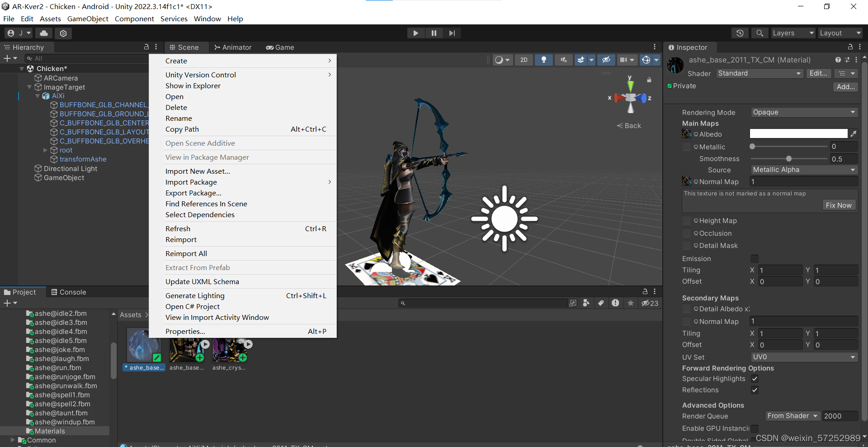
Task: Toggle scene effects skybox icon
Action: 581,60
